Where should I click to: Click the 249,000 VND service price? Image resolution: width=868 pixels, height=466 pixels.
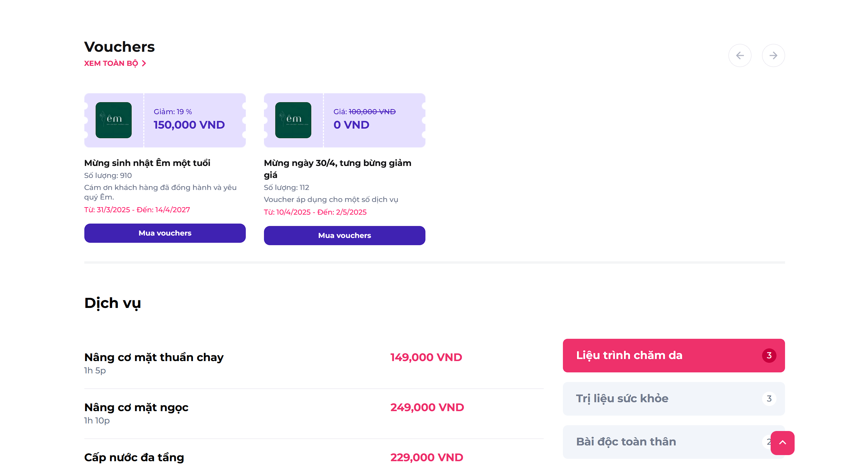[x=427, y=407]
